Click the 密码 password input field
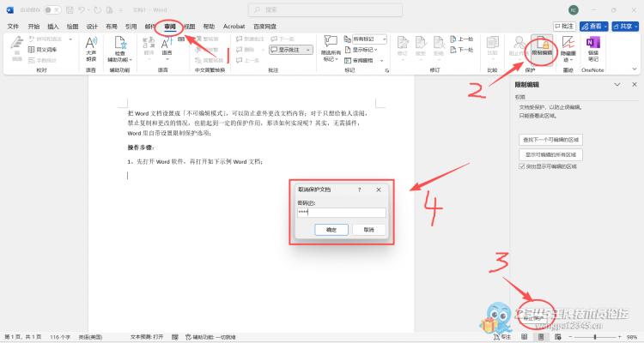 coord(341,212)
